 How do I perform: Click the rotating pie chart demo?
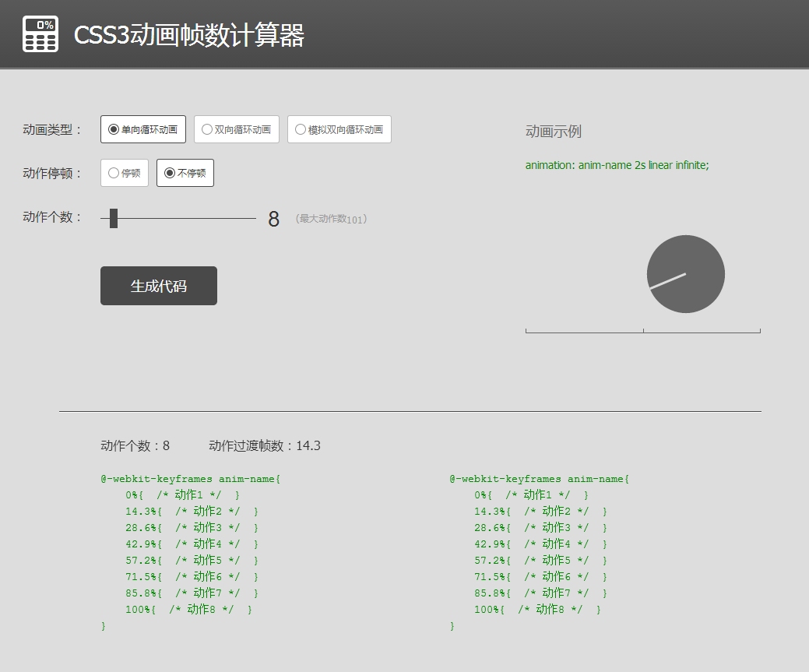tap(685, 274)
